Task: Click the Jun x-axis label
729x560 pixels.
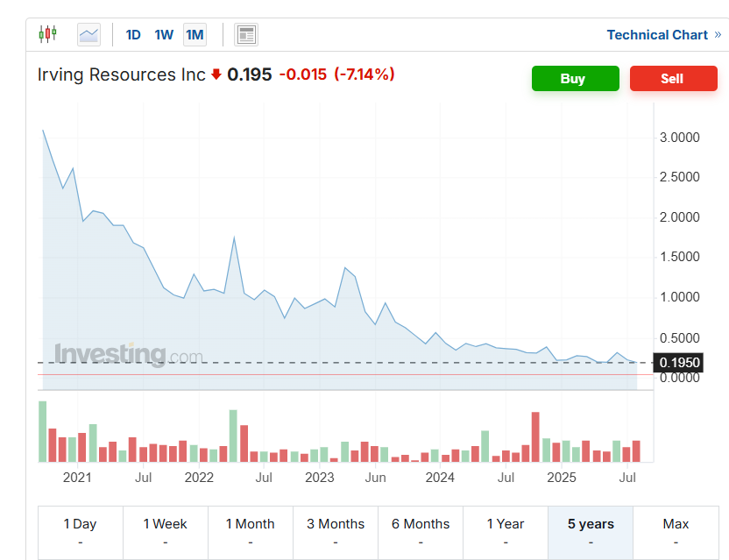Action: 375,478
